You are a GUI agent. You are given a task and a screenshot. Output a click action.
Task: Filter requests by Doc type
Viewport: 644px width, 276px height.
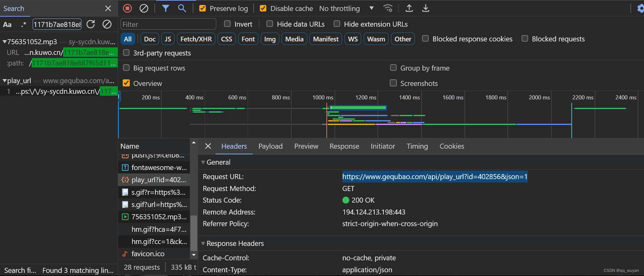(x=150, y=39)
